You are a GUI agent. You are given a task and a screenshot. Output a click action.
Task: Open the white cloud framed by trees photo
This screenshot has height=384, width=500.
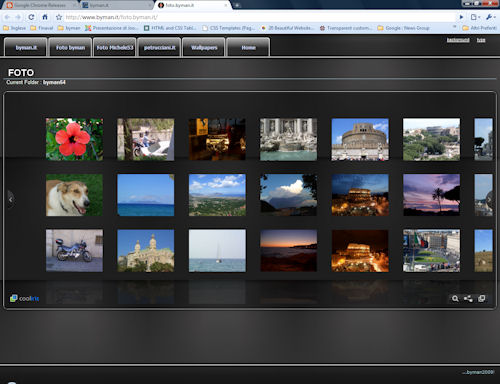(288, 195)
